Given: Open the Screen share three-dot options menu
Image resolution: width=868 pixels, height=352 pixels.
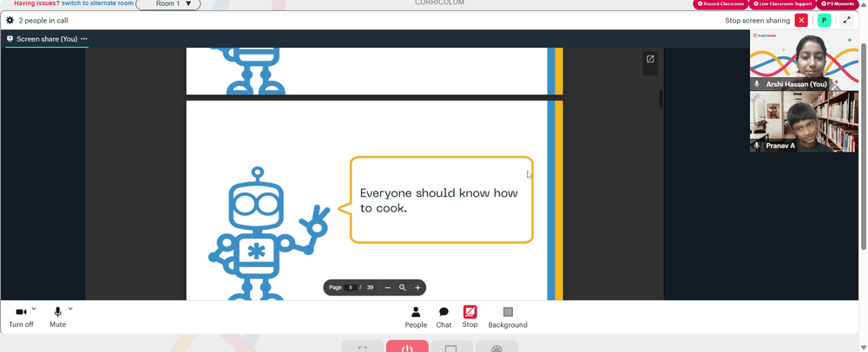Looking at the screenshot, I should coord(84,39).
